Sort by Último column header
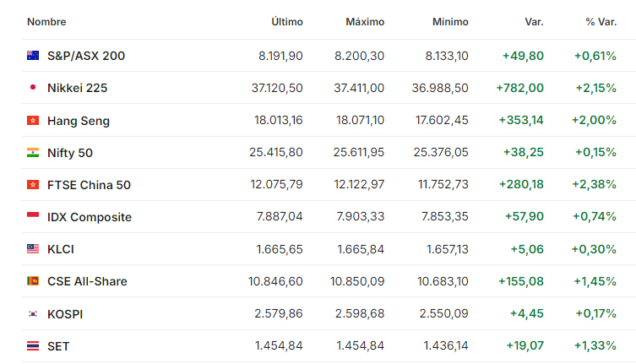This screenshot has height=364, width=636. [x=287, y=21]
